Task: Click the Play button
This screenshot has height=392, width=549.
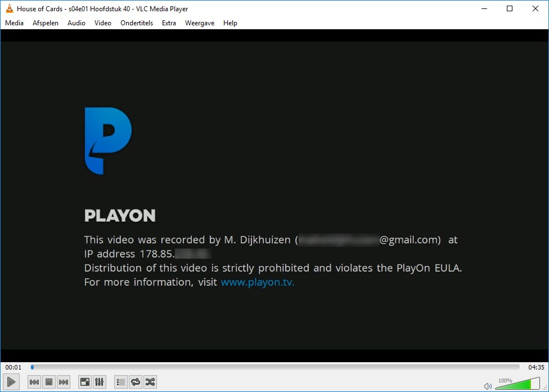Action: 11,382
